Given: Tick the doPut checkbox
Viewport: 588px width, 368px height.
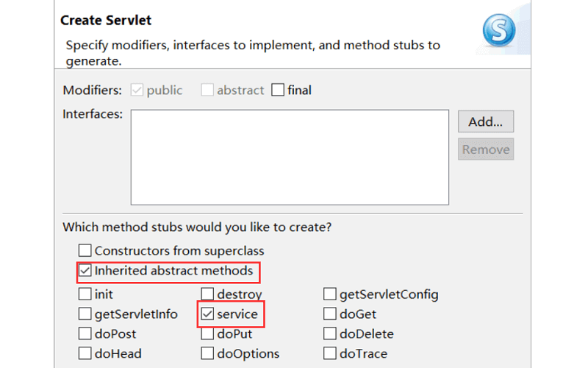Looking at the screenshot, I should pyautogui.click(x=207, y=334).
